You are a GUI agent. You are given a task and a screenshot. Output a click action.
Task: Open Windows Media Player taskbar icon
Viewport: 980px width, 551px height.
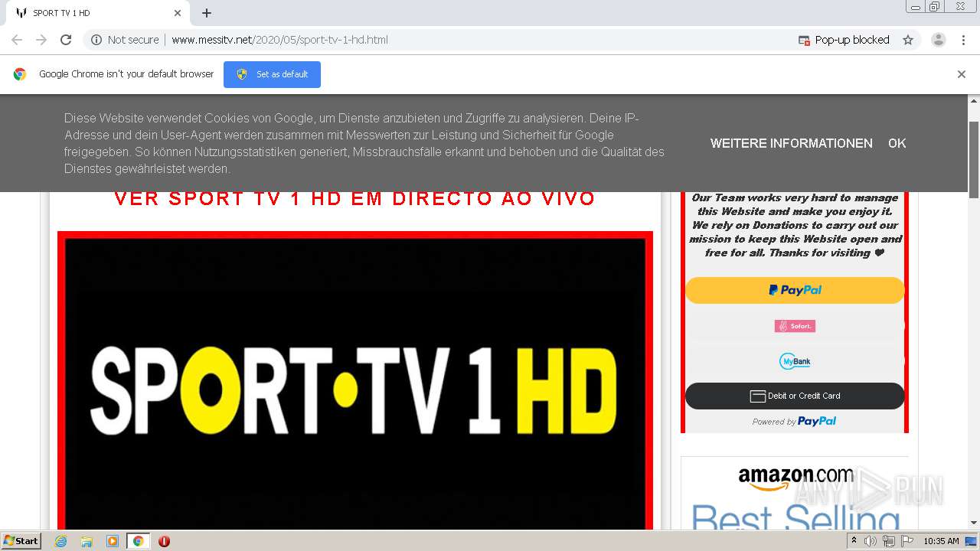click(x=113, y=541)
